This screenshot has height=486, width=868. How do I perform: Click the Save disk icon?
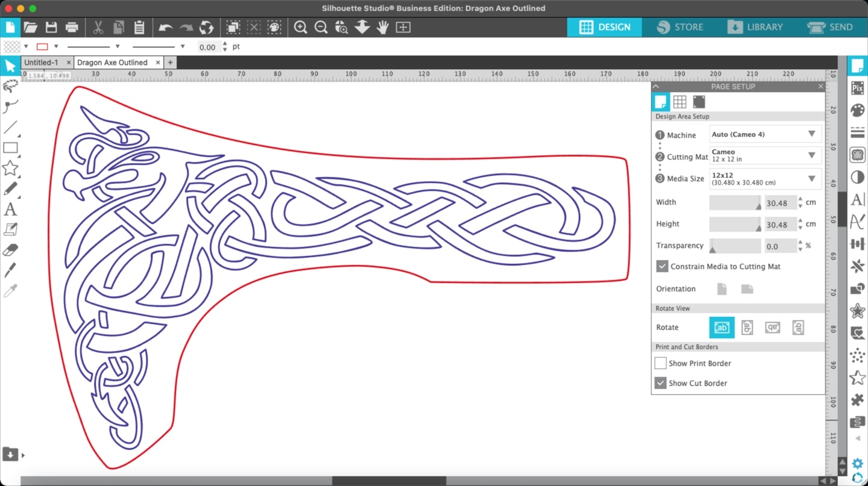click(x=51, y=27)
